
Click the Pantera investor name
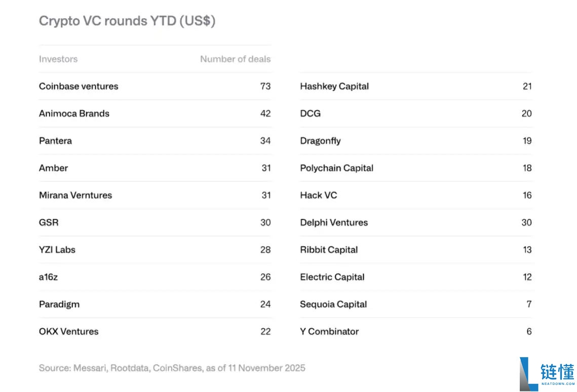(x=55, y=141)
